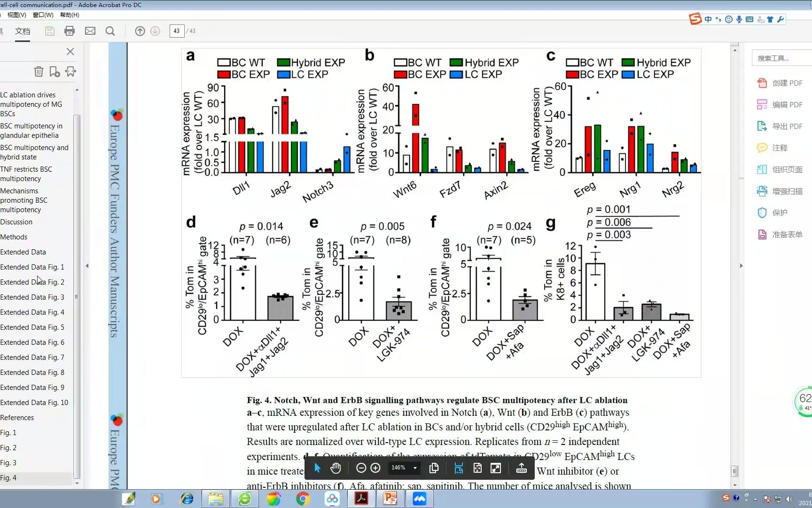Open bookmark 'BSC multipotency and hybrid state'

[34, 152]
